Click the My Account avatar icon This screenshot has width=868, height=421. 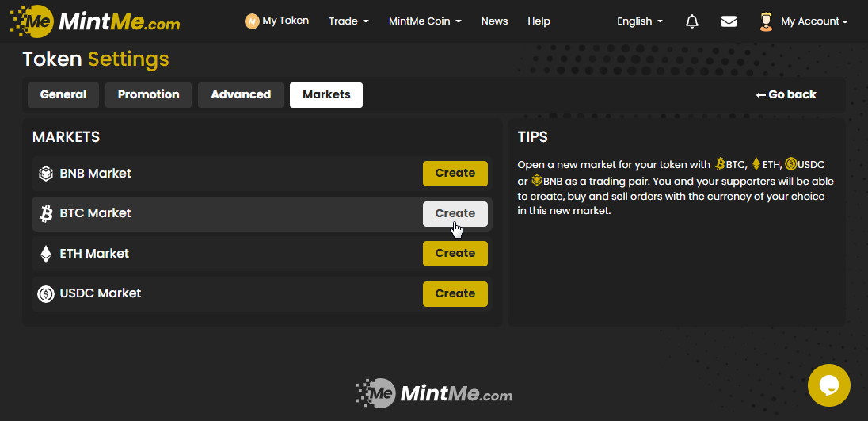pyautogui.click(x=766, y=21)
